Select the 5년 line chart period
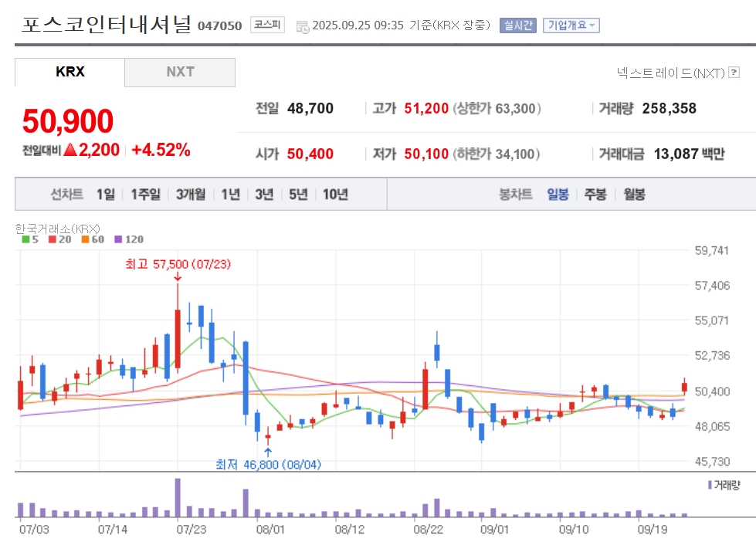This screenshot has width=756, height=542. [x=298, y=195]
